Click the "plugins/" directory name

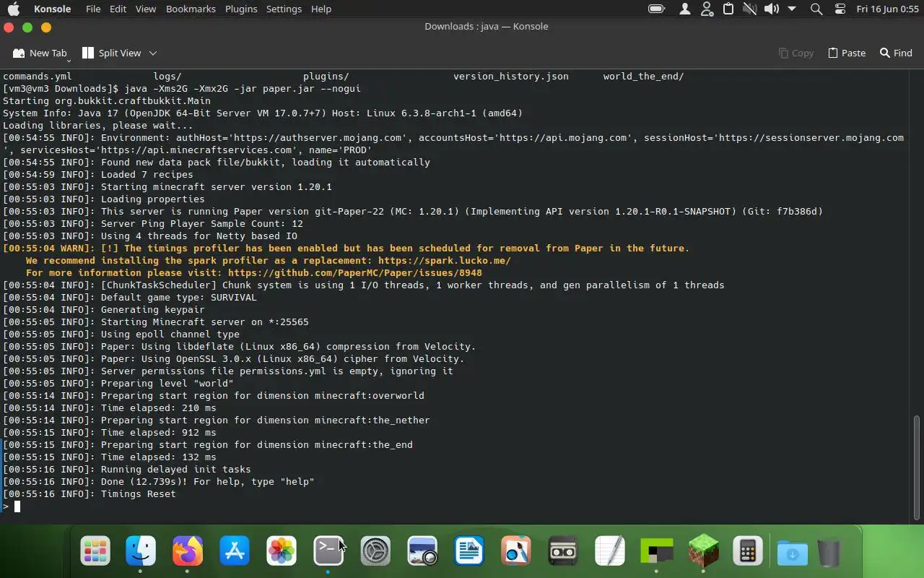[326, 77]
